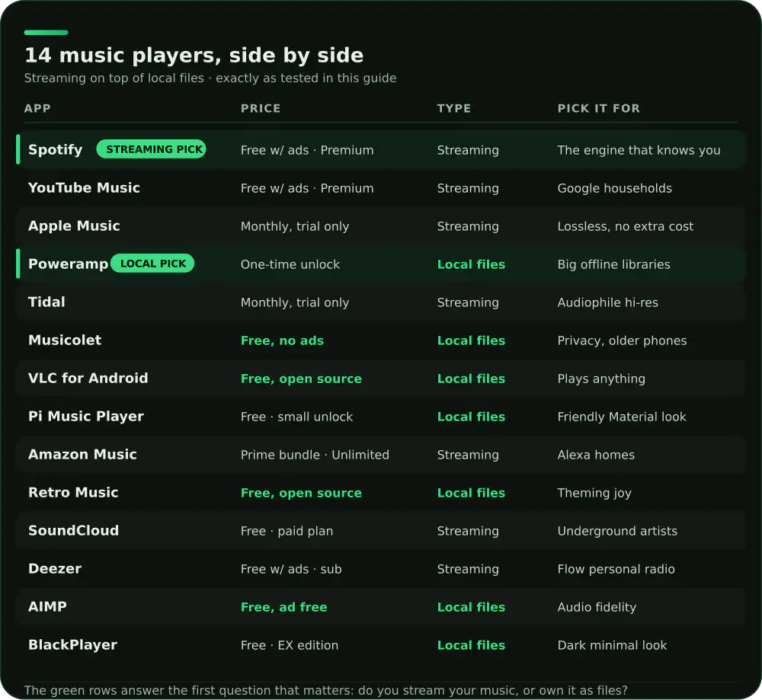This screenshot has width=762, height=700.
Task: Click Spotify's 'Streaming' type cell
Action: (x=468, y=151)
